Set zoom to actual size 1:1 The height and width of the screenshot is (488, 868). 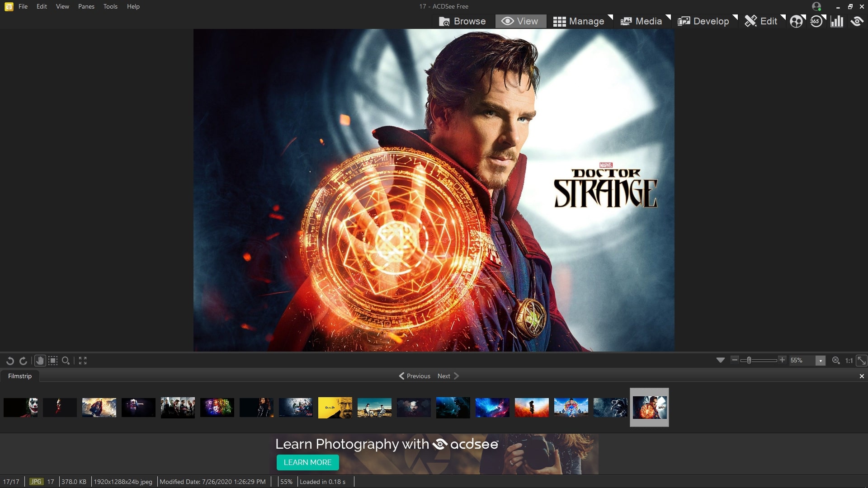coord(849,361)
